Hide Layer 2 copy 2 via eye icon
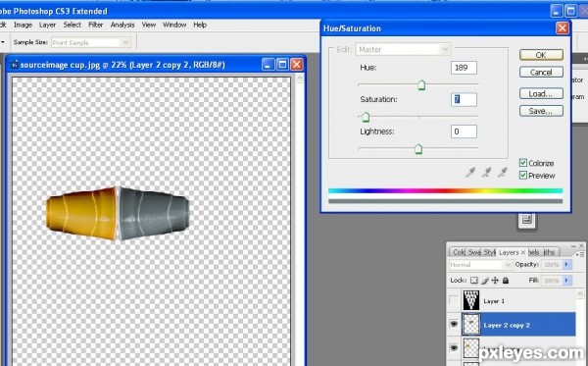Image resolution: width=588 pixels, height=366 pixels. point(454,324)
